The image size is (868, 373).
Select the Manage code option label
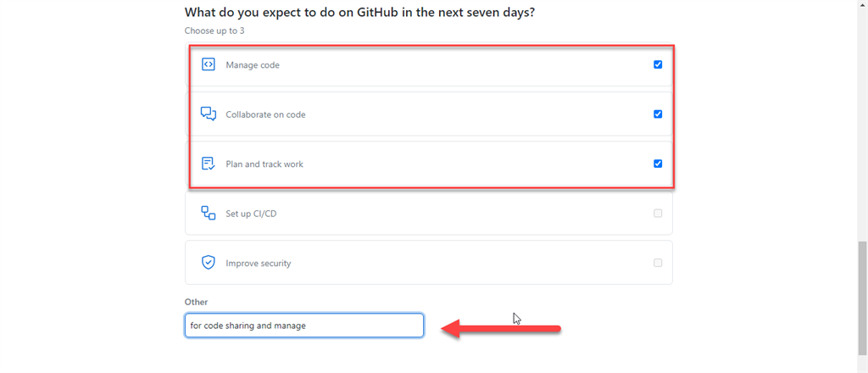tap(253, 65)
